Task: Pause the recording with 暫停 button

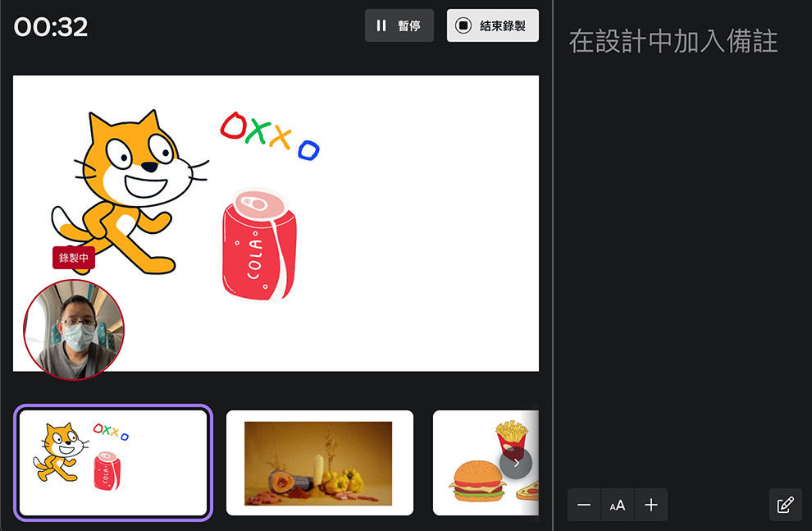Action: 399,25
